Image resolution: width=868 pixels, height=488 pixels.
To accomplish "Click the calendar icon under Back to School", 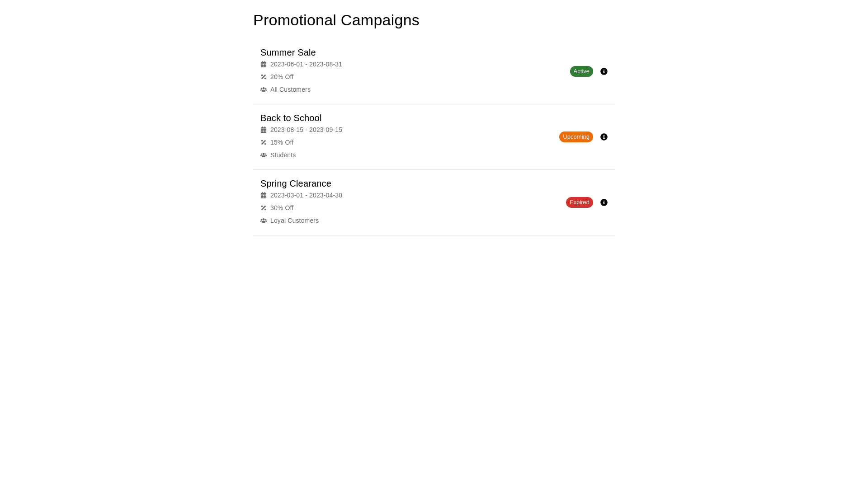I will [x=264, y=130].
